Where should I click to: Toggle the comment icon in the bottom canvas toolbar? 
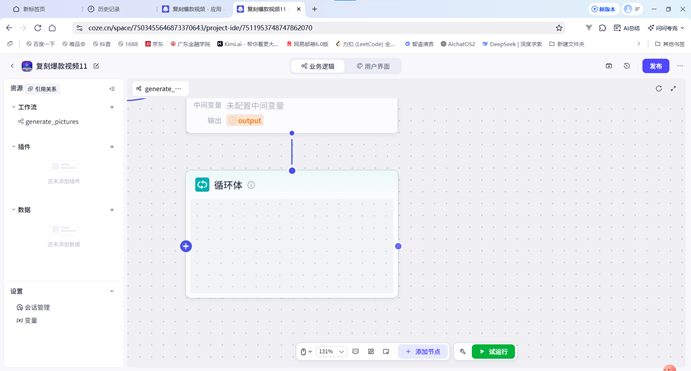pyautogui.click(x=356, y=352)
